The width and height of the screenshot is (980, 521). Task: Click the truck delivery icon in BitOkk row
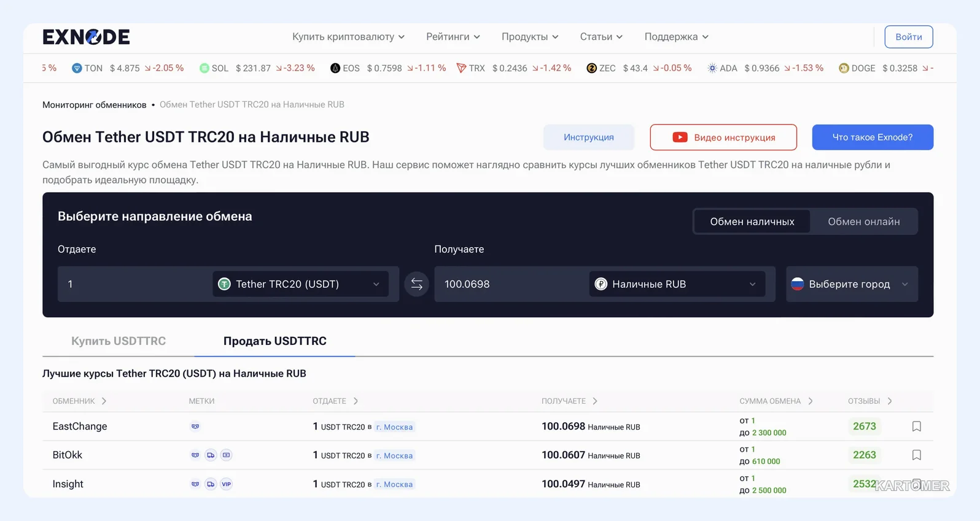click(x=211, y=455)
